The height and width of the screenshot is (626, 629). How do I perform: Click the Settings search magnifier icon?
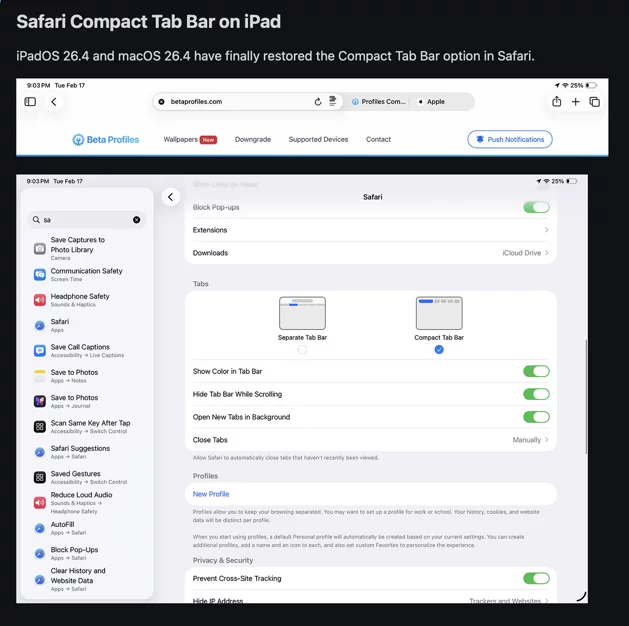coord(36,220)
